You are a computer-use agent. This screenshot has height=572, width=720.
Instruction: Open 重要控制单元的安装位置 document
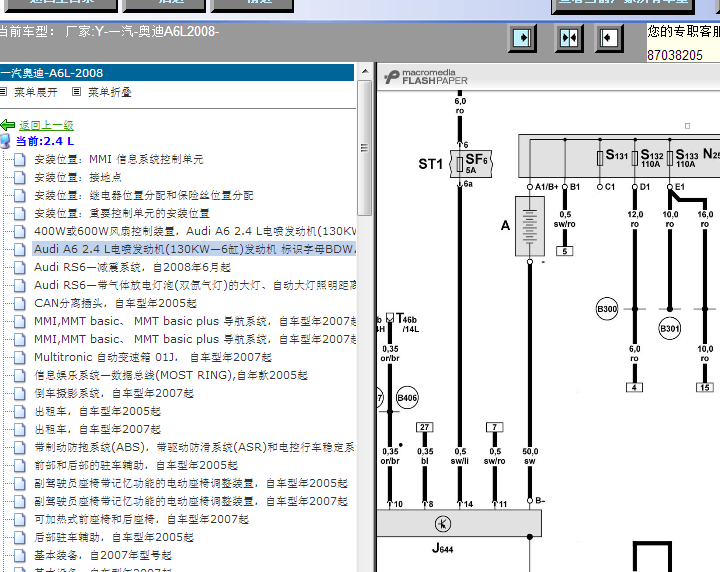[x=122, y=213]
